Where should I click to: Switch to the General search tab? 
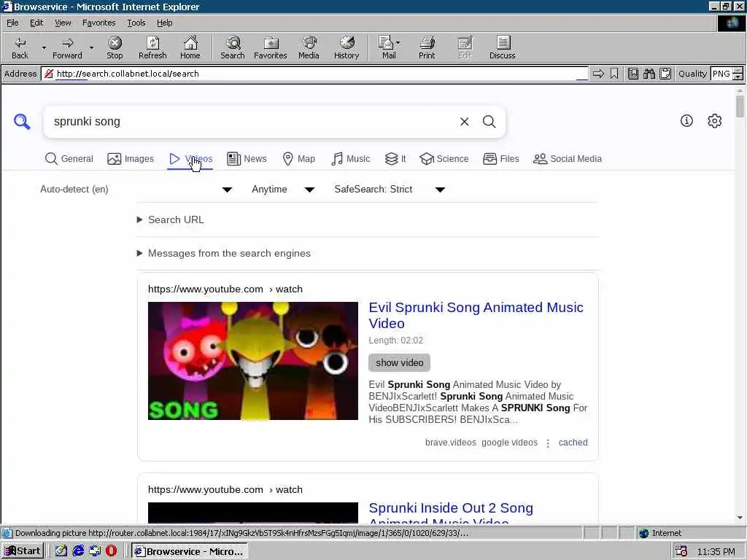pyautogui.click(x=69, y=158)
